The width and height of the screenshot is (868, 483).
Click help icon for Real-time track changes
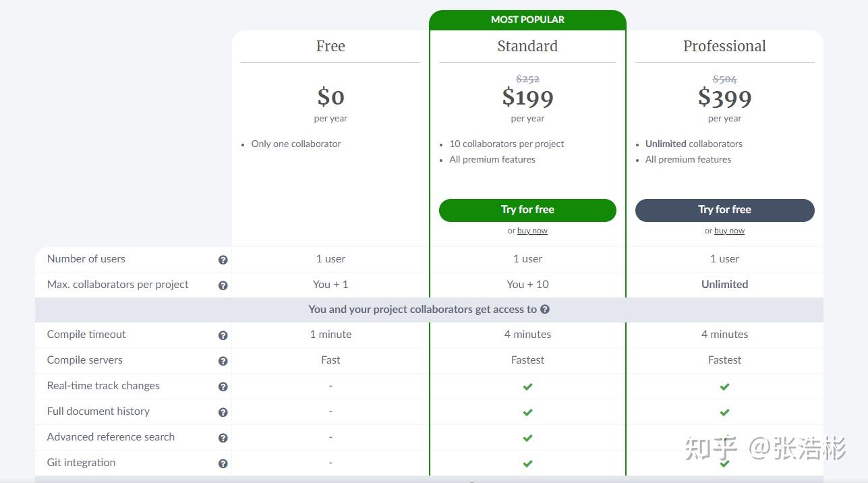tap(223, 387)
